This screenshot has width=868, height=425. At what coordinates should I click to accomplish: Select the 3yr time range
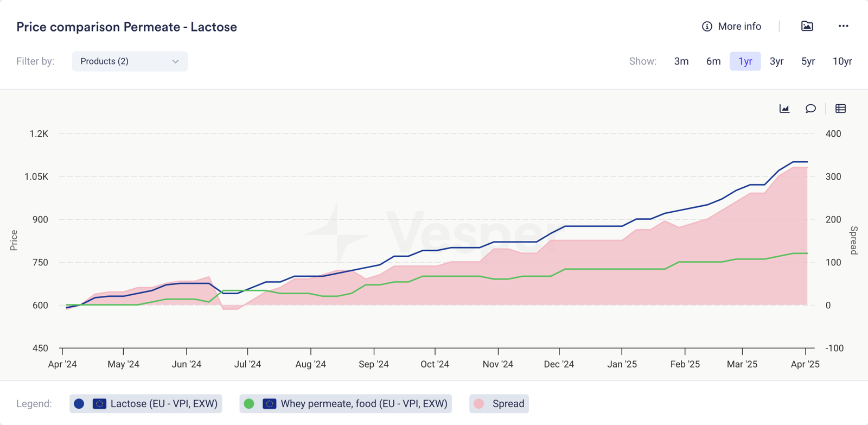click(x=776, y=61)
